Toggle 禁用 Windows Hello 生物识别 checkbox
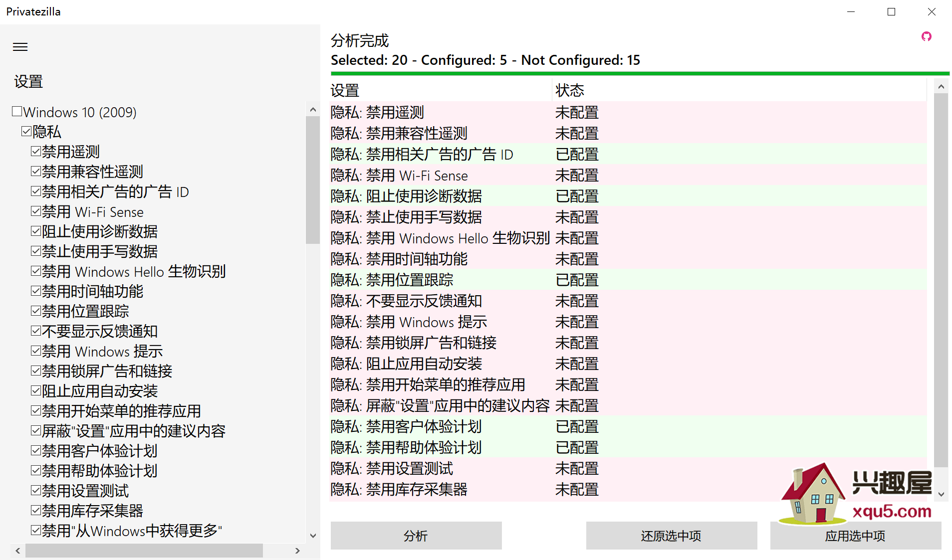Viewport: 952px width, 560px height. [36, 271]
